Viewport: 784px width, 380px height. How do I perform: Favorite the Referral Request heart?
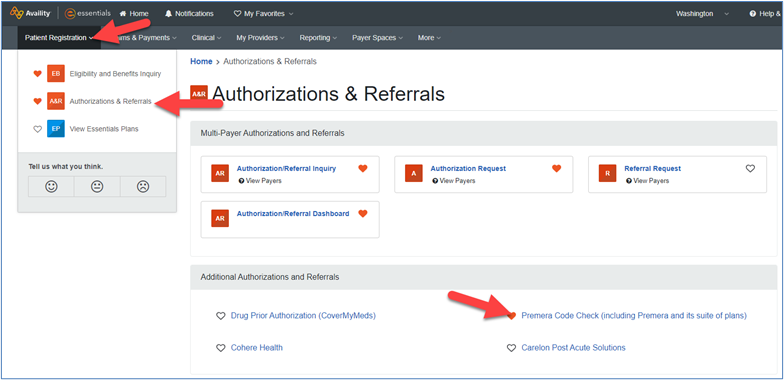pyautogui.click(x=750, y=168)
